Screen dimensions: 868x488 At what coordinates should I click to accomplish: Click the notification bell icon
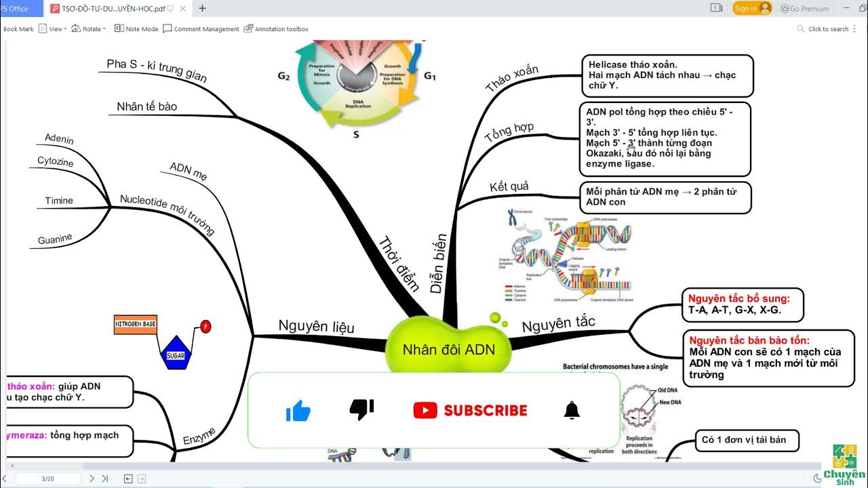(x=572, y=410)
